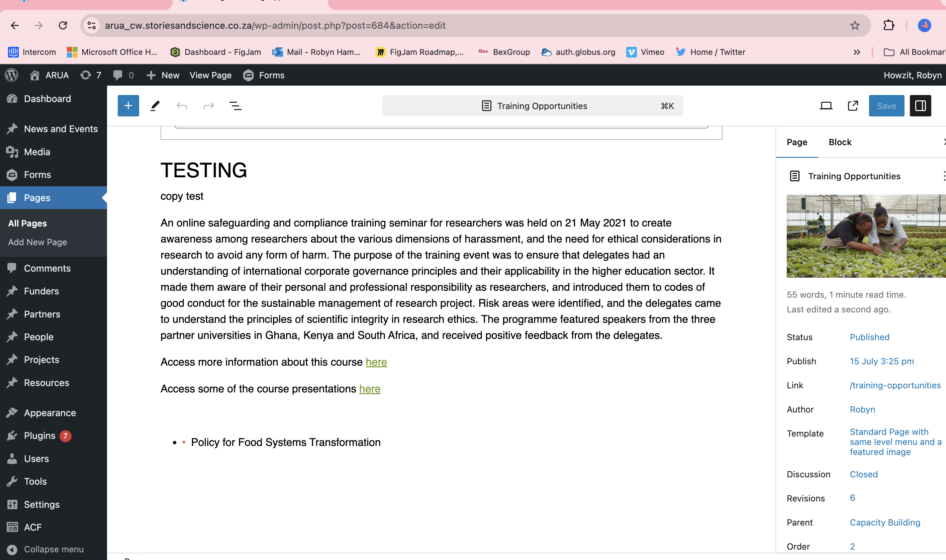Open Media in admin sidebar
The image size is (946, 560).
pos(37,152)
